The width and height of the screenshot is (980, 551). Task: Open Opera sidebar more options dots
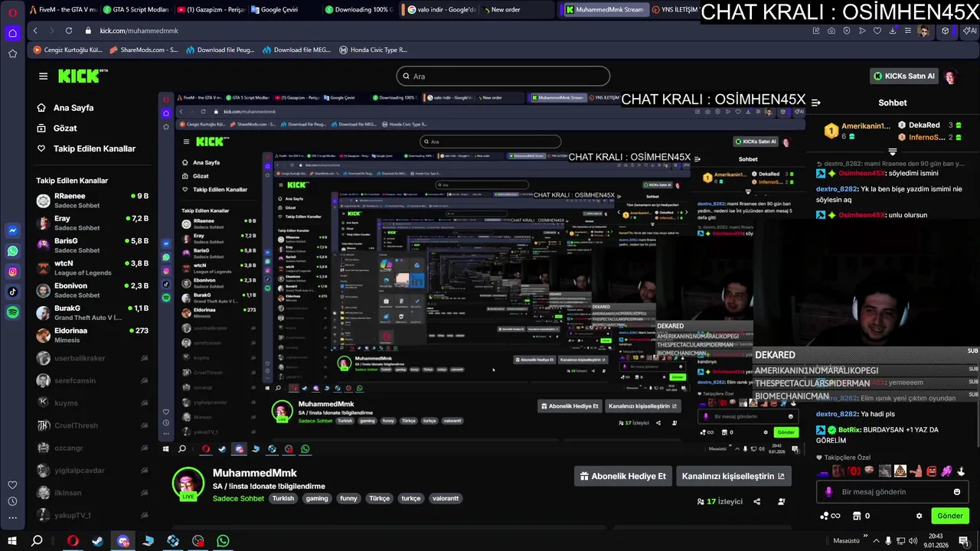[12, 518]
